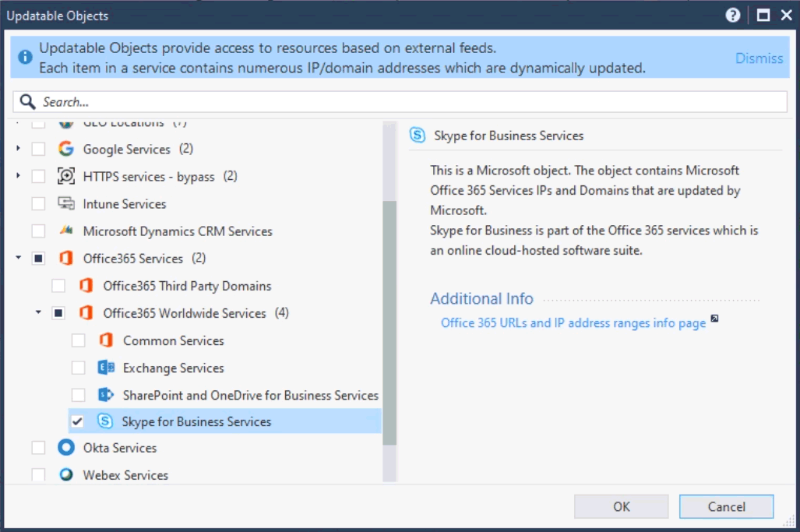Open help with the question mark icon
800x532 pixels.
(x=733, y=16)
